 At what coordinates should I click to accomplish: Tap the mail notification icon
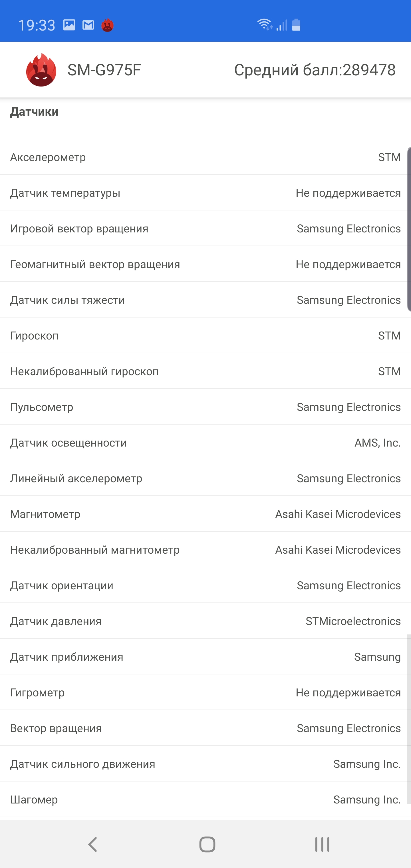point(88,25)
